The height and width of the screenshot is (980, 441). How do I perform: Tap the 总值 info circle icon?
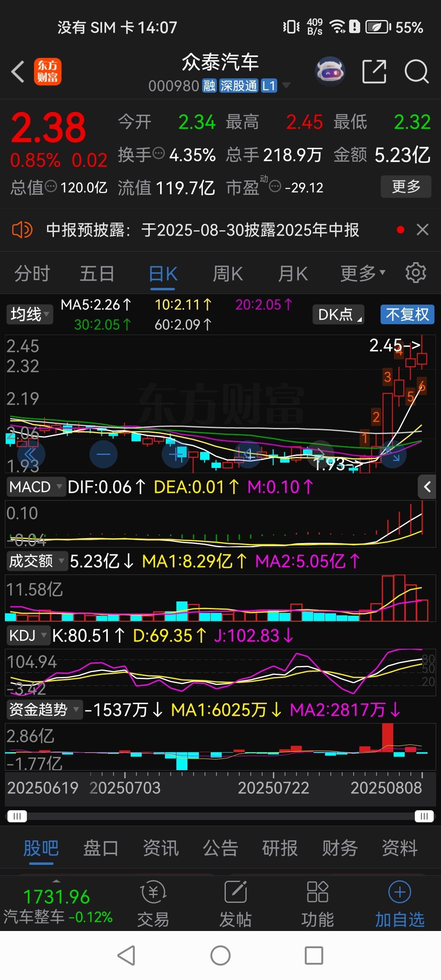point(51,187)
